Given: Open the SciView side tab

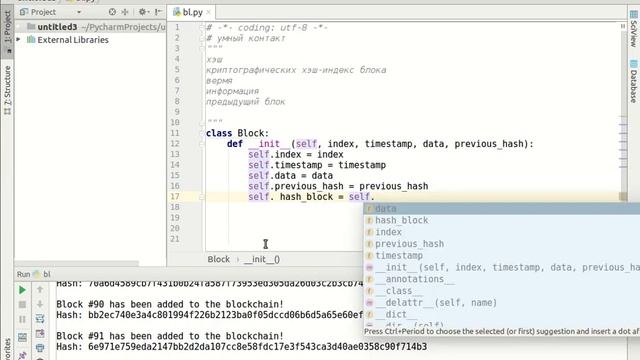Looking at the screenshot, I should coord(633,29).
